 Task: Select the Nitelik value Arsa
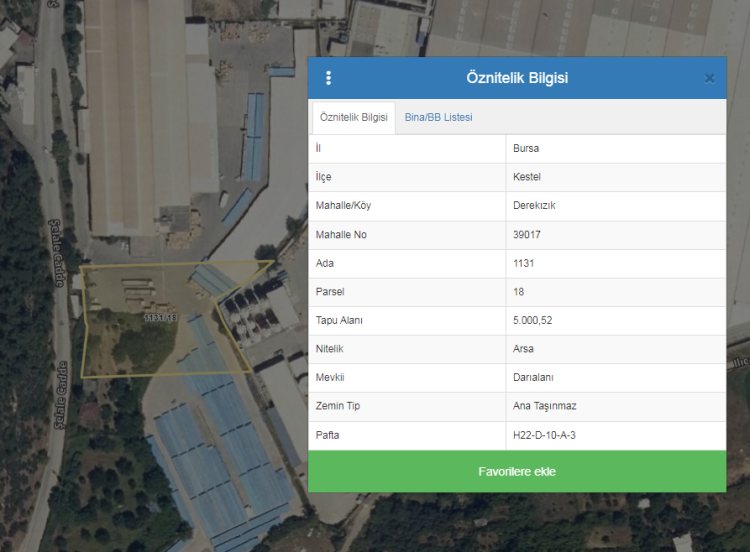523,349
